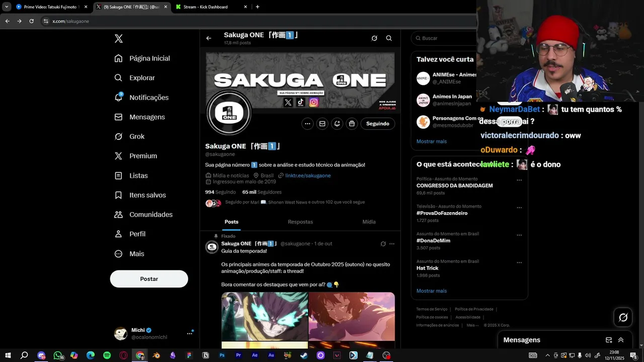View the 65 mil Seguidores list
The image size is (644, 362).
[x=262, y=192]
